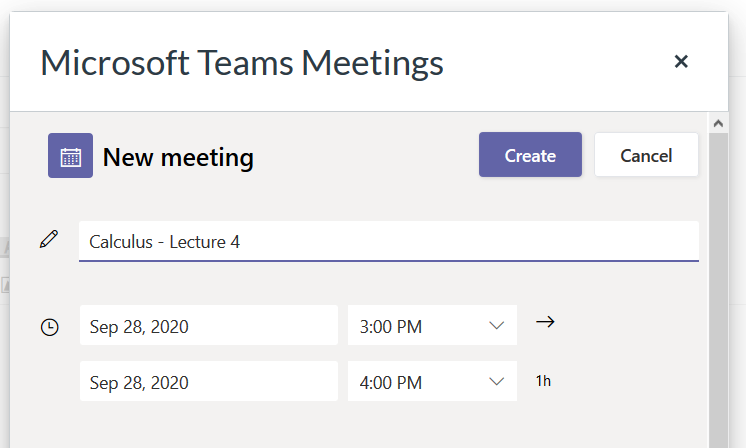The height and width of the screenshot is (448, 746).
Task: Open the end date field next to 4:00 PM
Action: (x=209, y=381)
